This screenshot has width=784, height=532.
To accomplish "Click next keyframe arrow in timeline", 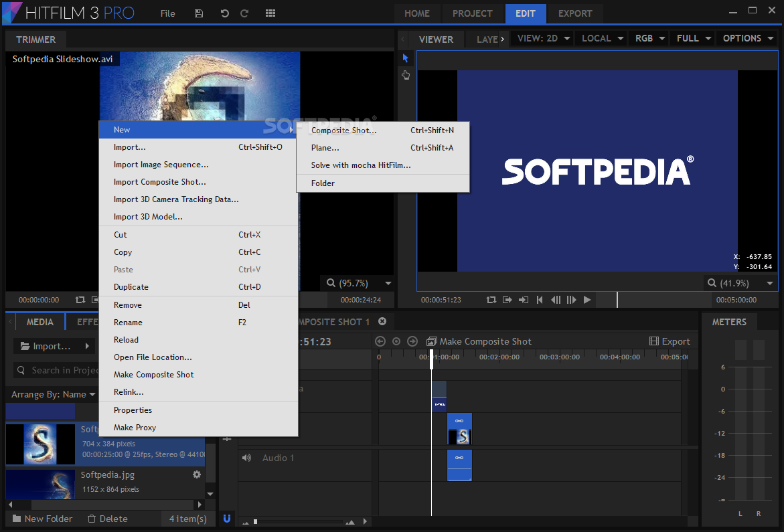I will (412, 341).
